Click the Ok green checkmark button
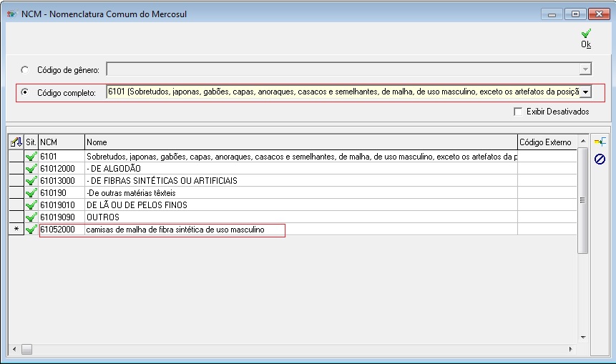This screenshot has width=616, height=364. pyautogui.click(x=586, y=38)
